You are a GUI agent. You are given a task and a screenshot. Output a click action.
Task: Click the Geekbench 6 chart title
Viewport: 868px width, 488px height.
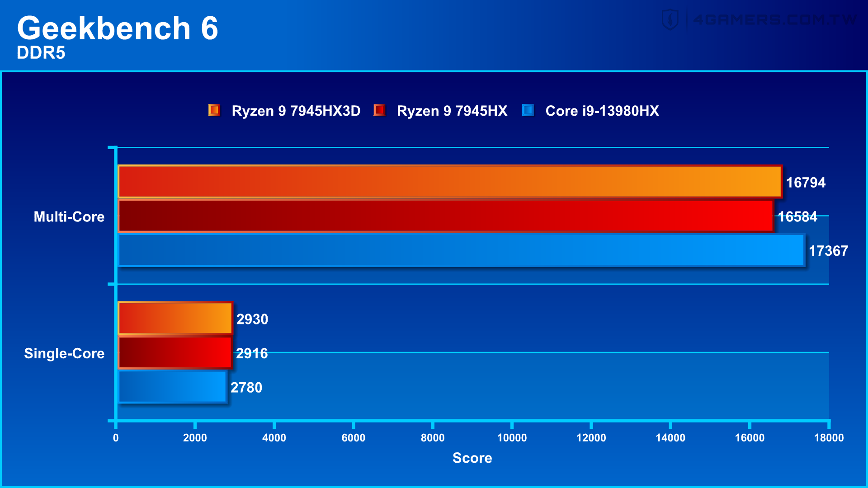(118, 28)
